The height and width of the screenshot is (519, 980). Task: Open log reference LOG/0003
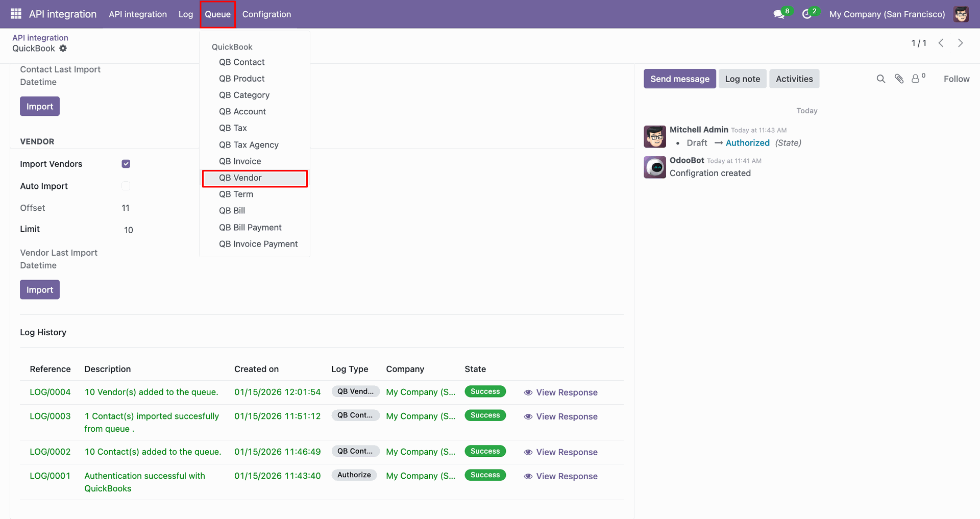click(x=50, y=416)
